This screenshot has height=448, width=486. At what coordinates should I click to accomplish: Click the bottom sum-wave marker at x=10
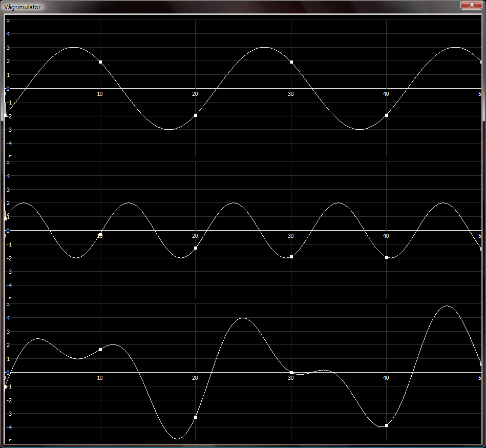100,350
